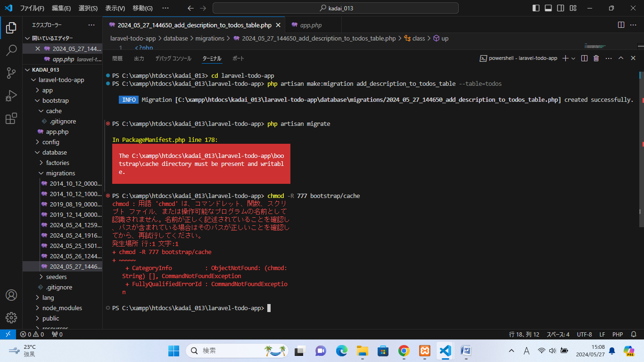
Task: Toggle the secondary sidebar
Action: point(561,8)
